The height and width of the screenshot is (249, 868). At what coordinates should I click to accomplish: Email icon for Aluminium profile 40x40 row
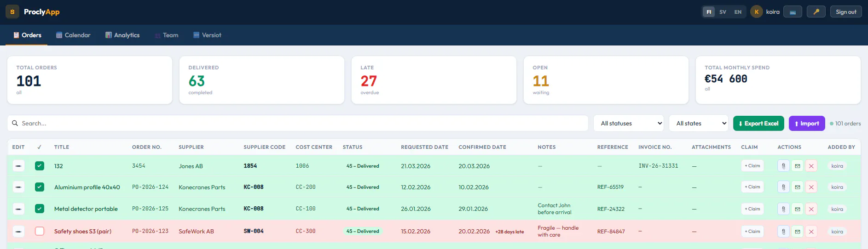(798, 187)
